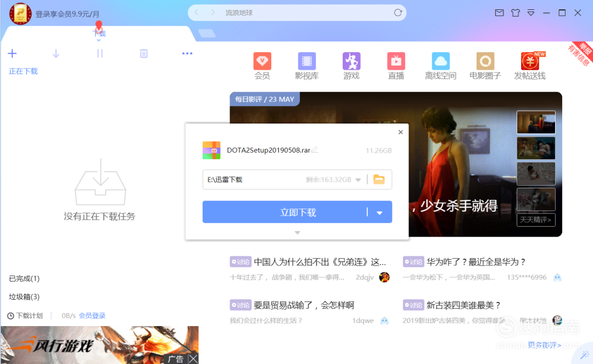Select the third movie thumbnail on banner
593x364 pixels.
[x=536, y=173]
